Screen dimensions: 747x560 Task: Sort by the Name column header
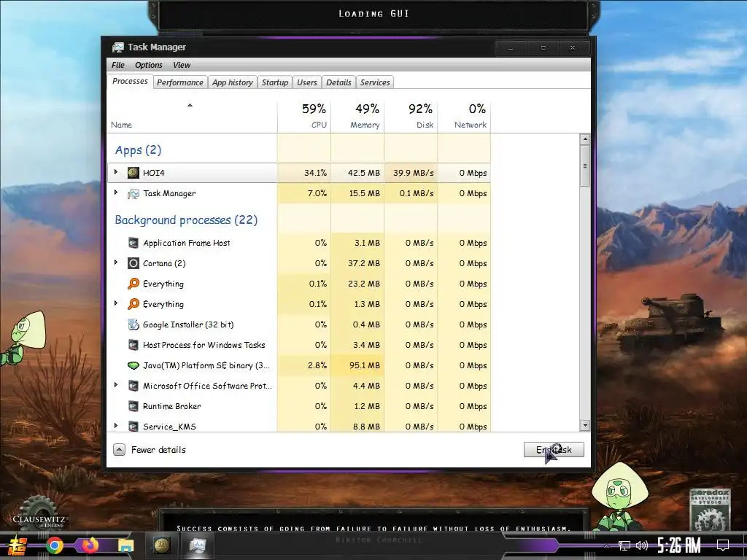click(x=192, y=116)
